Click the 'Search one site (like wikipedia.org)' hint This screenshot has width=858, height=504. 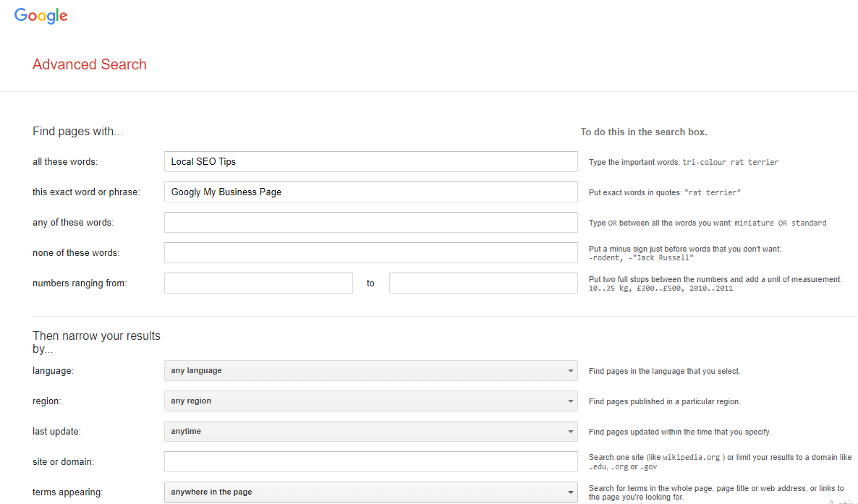click(720, 462)
